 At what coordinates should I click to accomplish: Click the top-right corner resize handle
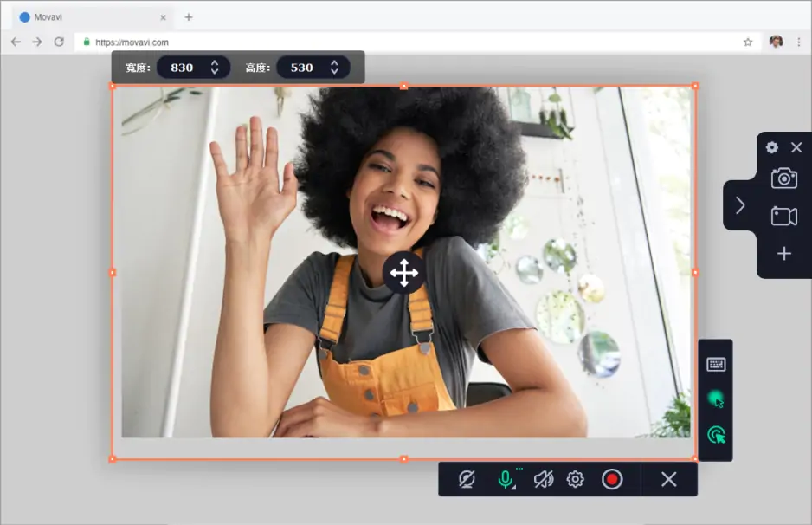[x=695, y=86]
